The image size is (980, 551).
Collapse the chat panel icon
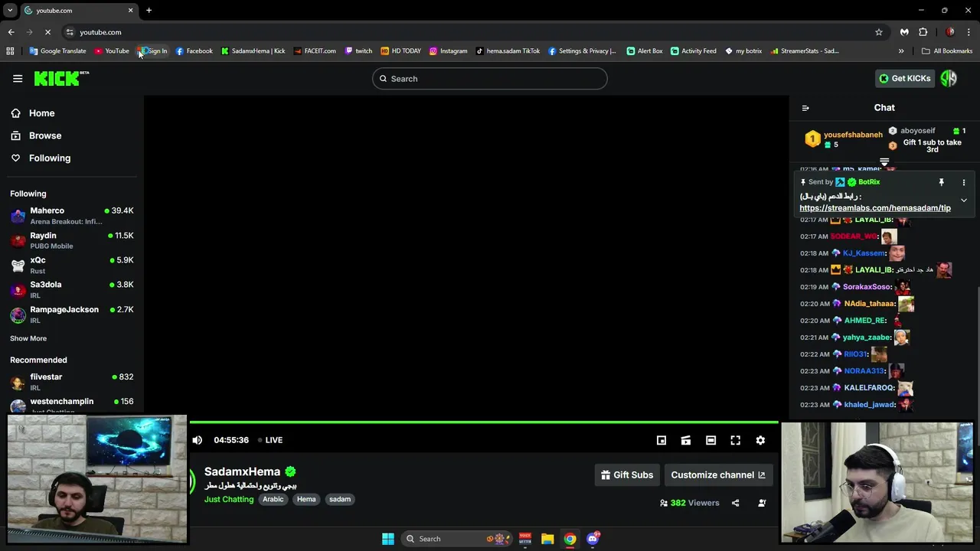(x=805, y=108)
